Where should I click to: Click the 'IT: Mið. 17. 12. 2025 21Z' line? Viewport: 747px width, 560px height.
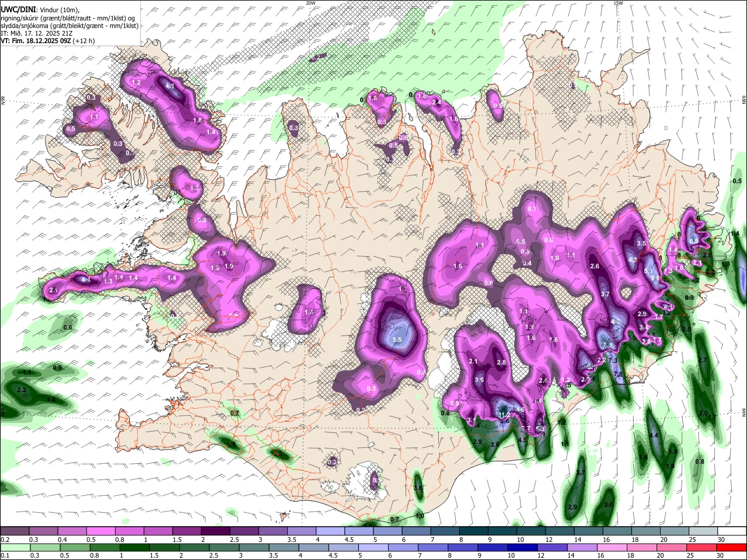[x=37, y=33]
